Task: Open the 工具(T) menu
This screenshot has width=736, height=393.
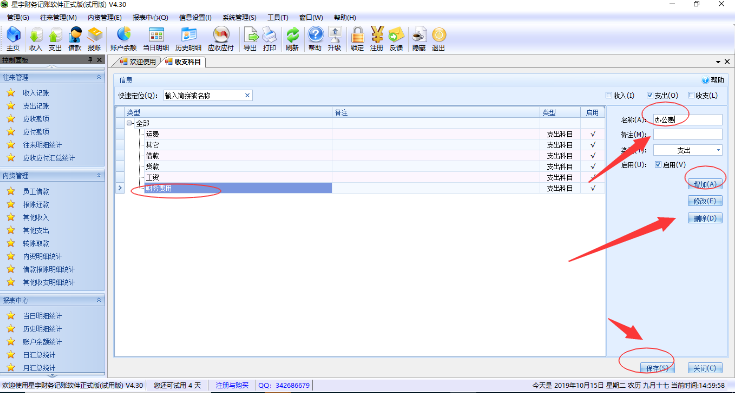Action: (x=277, y=17)
